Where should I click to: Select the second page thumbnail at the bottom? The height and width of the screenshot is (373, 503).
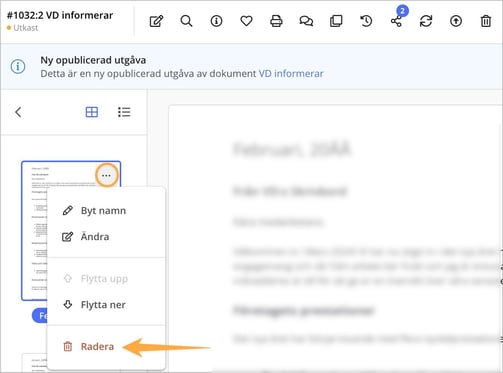[x=35, y=363]
